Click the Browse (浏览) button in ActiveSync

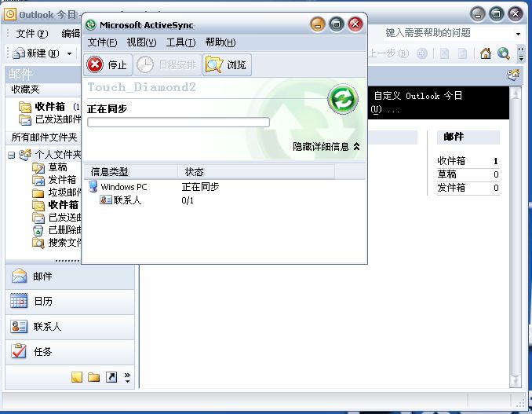point(228,64)
